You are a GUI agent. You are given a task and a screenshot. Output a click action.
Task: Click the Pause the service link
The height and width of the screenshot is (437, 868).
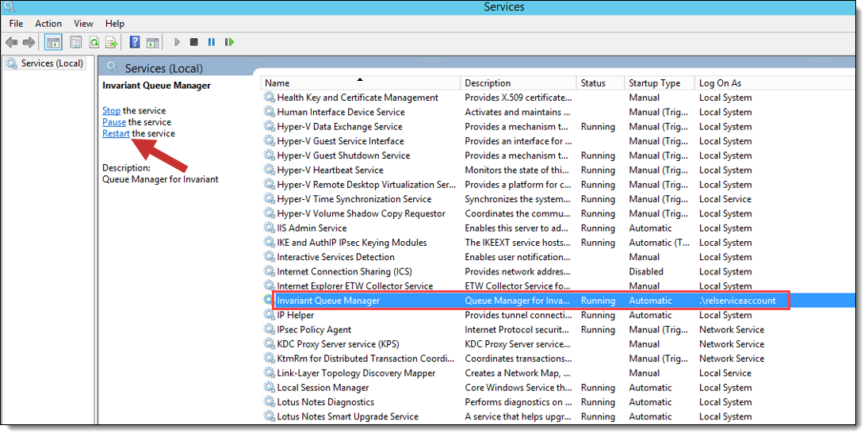tap(113, 122)
